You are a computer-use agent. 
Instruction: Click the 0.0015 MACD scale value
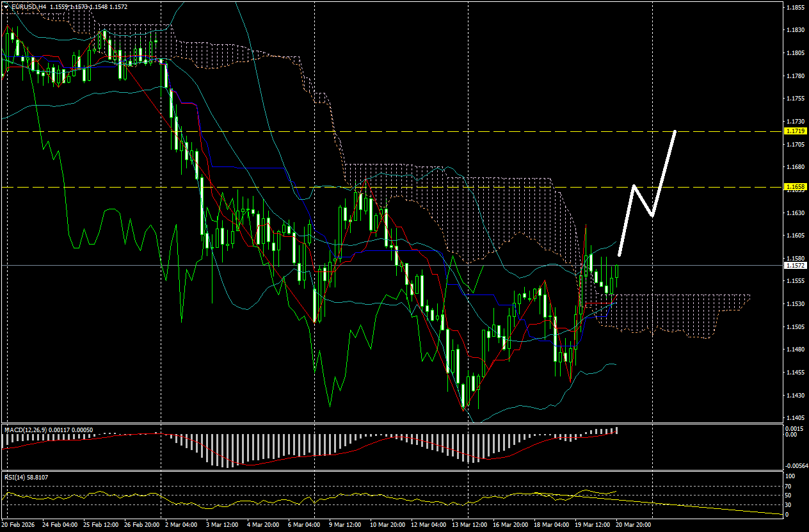(794, 428)
